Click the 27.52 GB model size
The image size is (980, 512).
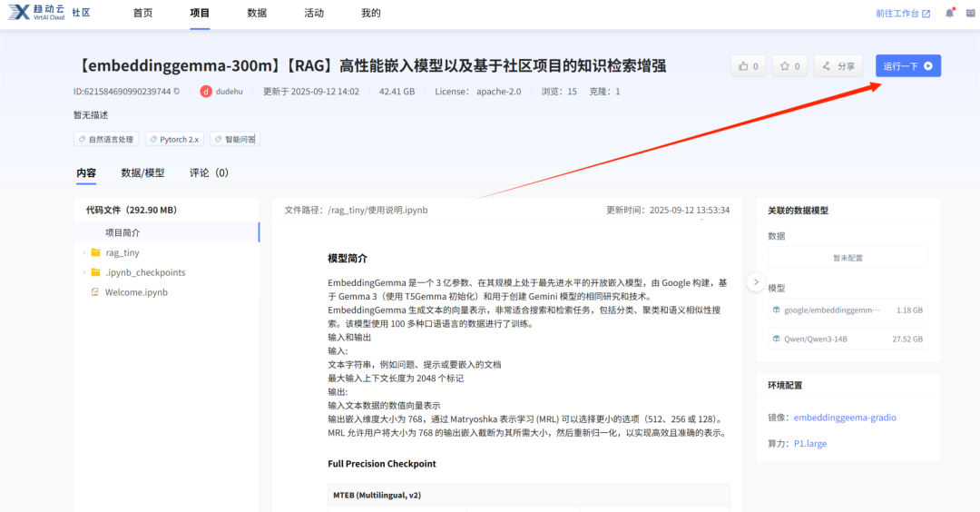(x=907, y=339)
